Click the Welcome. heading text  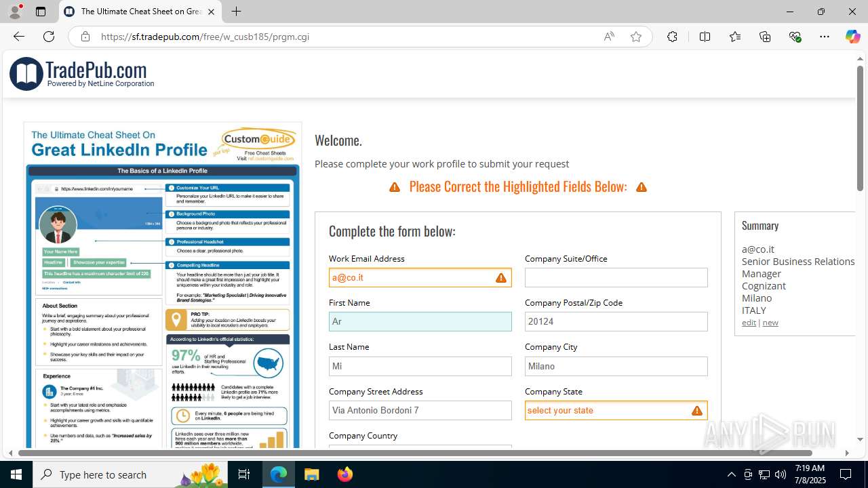pos(338,140)
